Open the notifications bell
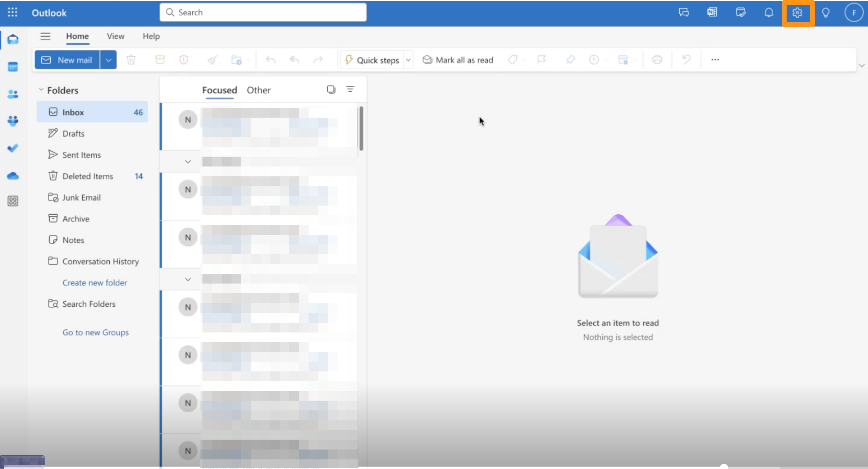Screen dimensions: 868x469 (x=769, y=13)
